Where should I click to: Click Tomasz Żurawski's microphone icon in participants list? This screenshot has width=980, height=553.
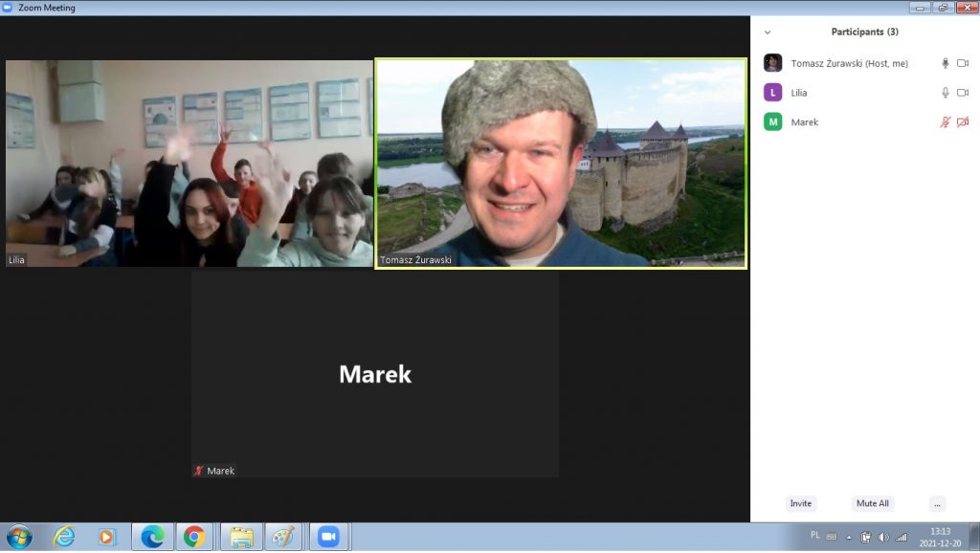click(x=946, y=63)
